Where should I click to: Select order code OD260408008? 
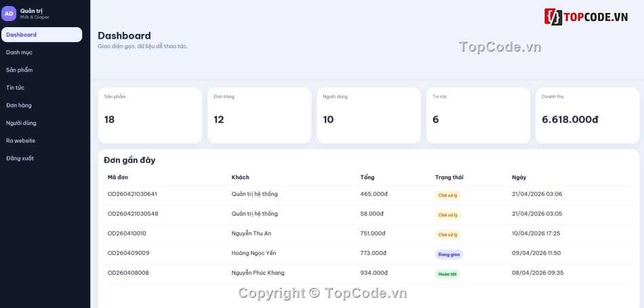(128, 273)
